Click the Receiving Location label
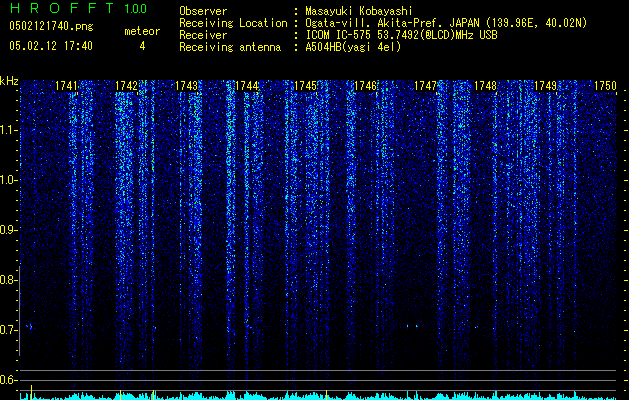 [233, 23]
